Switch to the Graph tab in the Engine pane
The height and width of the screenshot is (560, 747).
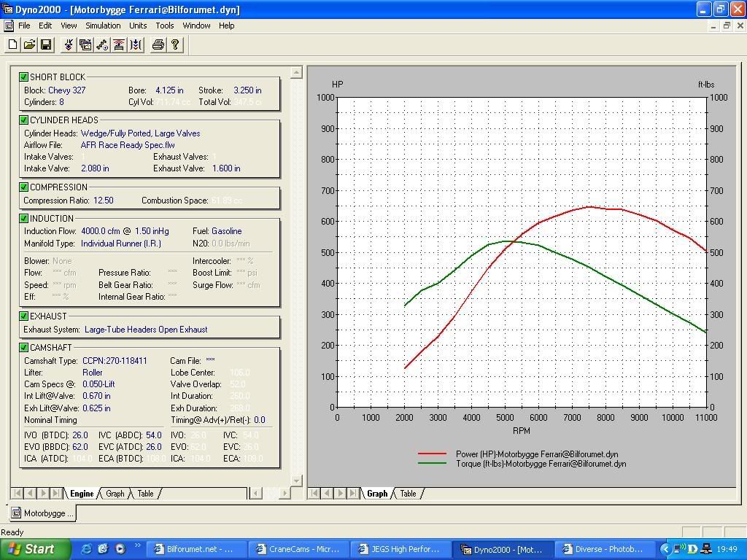115,494
